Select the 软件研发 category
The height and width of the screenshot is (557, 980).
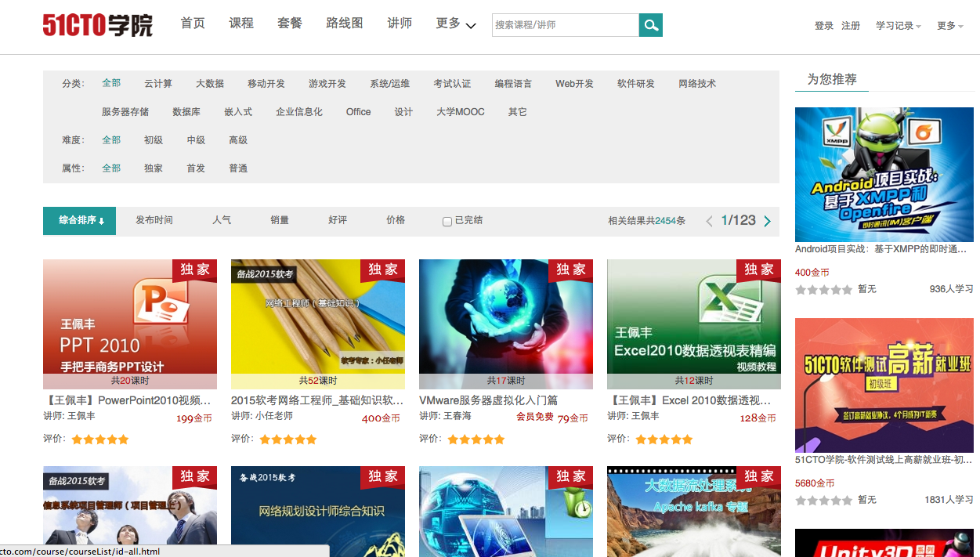click(x=636, y=84)
